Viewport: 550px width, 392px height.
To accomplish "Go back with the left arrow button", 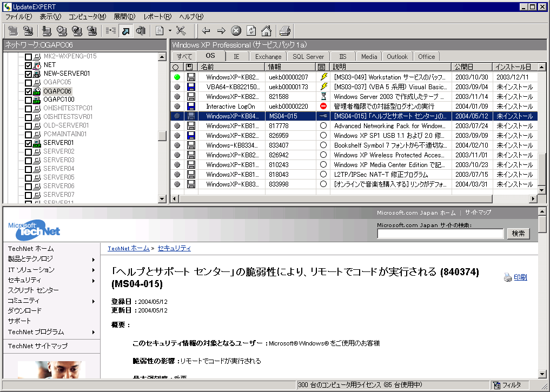I will (x=206, y=31).
